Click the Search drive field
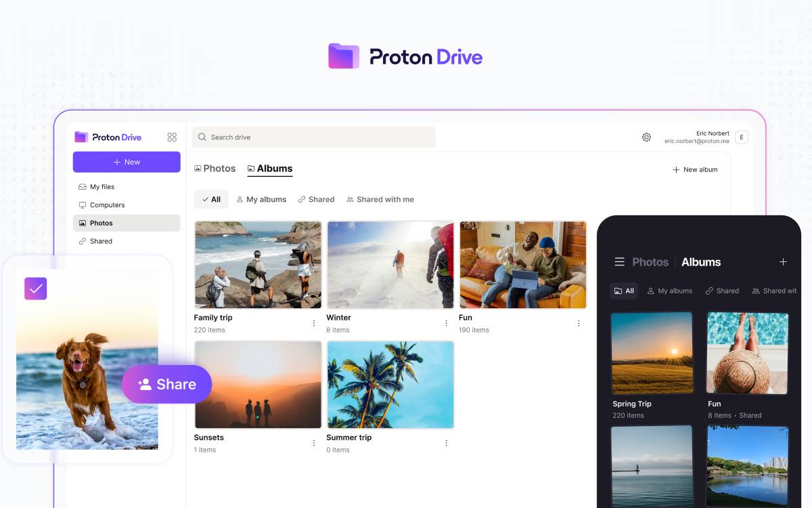Image resolution: width=812 pixels, height=508 pixels. (x=313, y=137)
